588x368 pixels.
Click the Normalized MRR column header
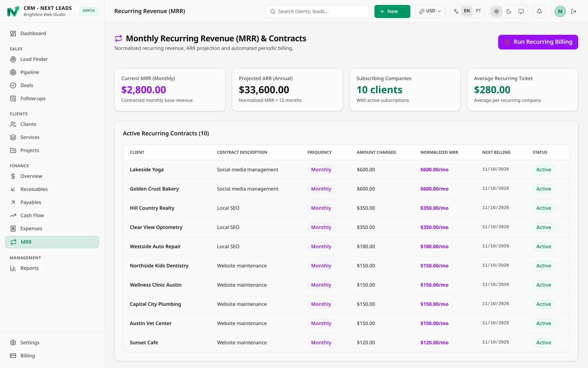[439, 152]
